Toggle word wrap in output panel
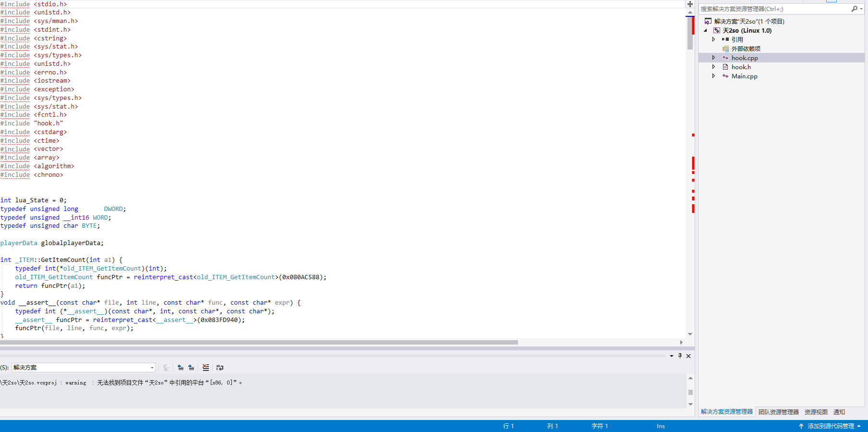This screenshot has height=432, width=868. tap(220, 368)
